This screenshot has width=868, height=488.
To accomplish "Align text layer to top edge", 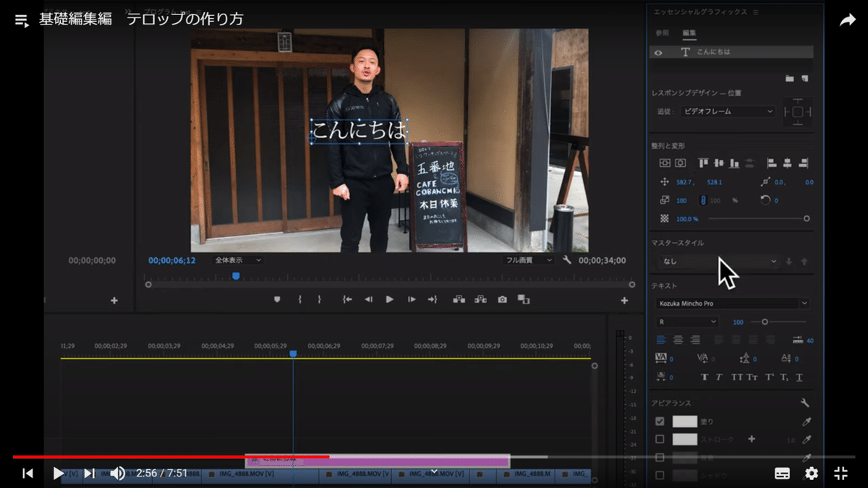I will tap(703, 163).
